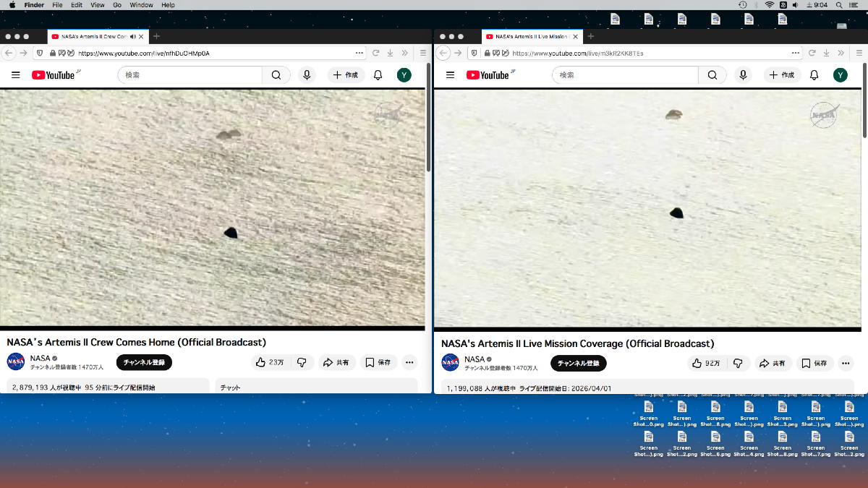Open hamburger application menu in left browser

(424, 53)
